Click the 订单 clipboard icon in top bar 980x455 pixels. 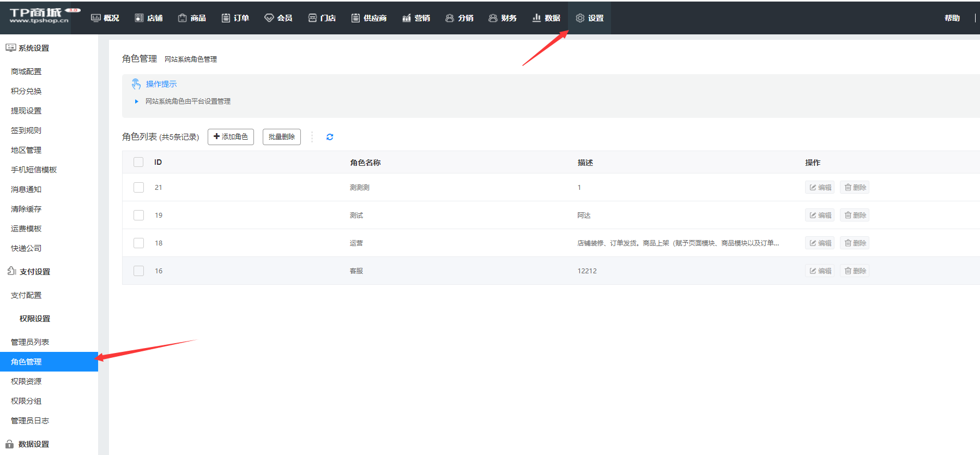click(x=226, y=18)
